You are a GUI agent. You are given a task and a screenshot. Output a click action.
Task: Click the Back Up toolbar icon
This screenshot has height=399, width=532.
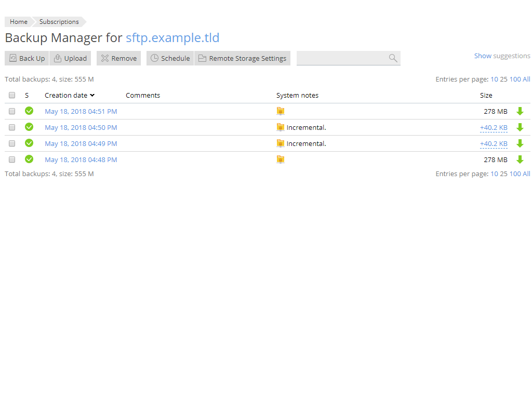tap(12, 58)
